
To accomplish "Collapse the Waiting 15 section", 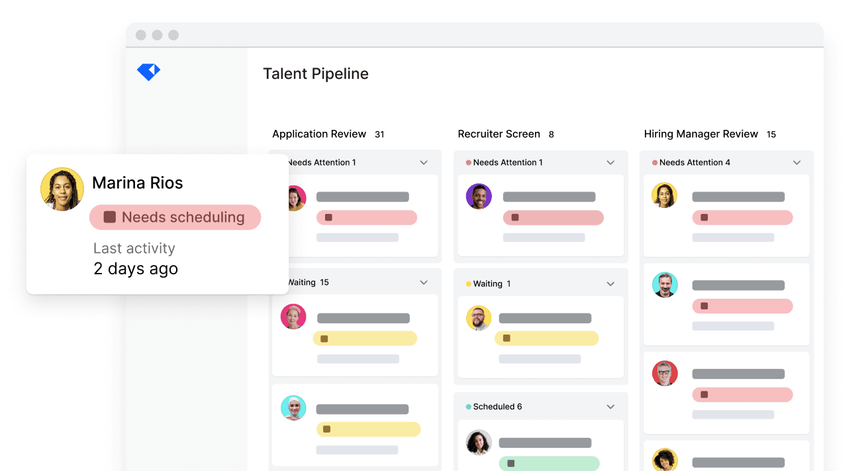I will pyautogui.click(x=424, y=282).
